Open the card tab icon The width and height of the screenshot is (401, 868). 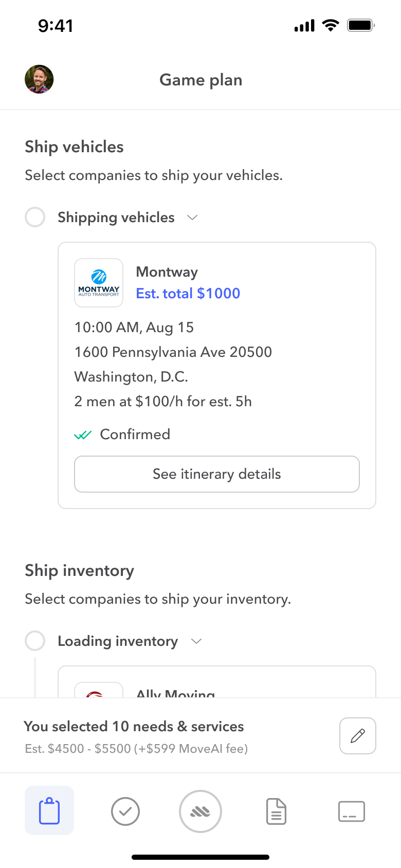[x=352, y=811]
